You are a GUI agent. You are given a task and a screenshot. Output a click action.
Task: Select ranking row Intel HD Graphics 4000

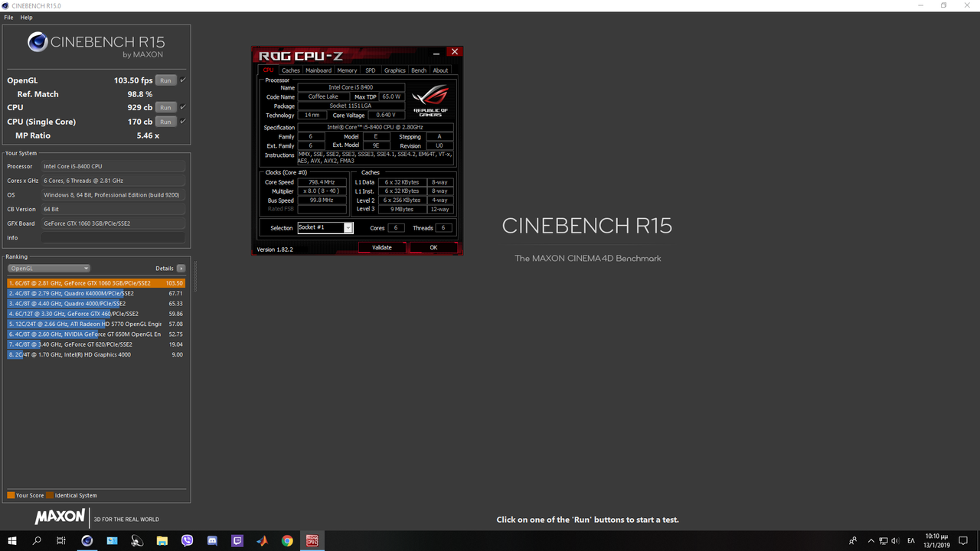tap(96, 355)
